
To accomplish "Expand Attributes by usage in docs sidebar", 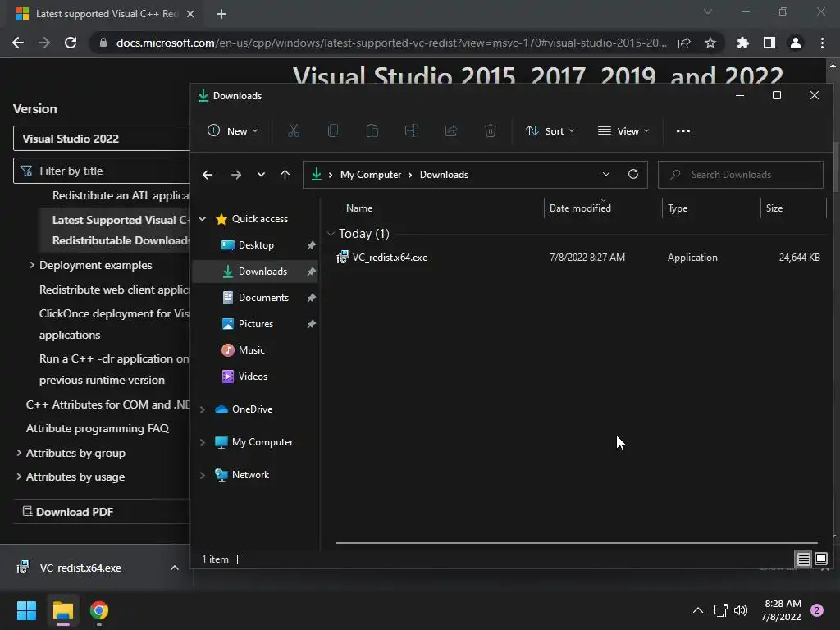I will (19, 477).
